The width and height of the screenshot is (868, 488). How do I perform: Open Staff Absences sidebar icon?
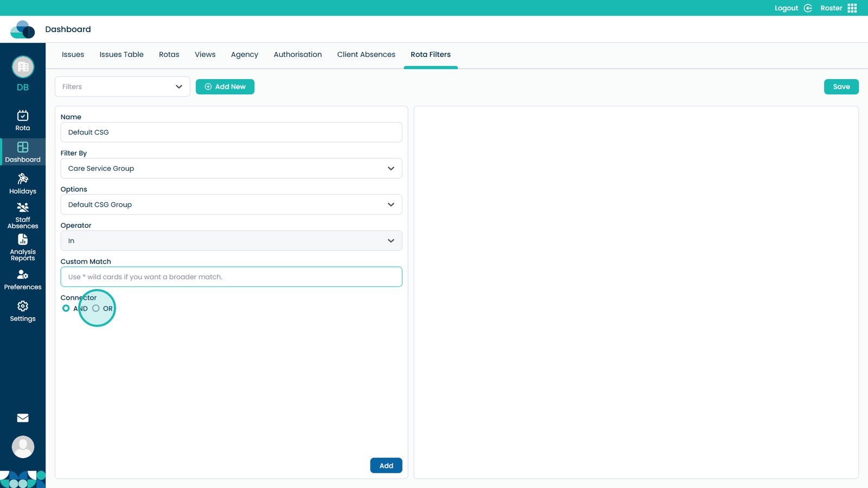[23, 208]
